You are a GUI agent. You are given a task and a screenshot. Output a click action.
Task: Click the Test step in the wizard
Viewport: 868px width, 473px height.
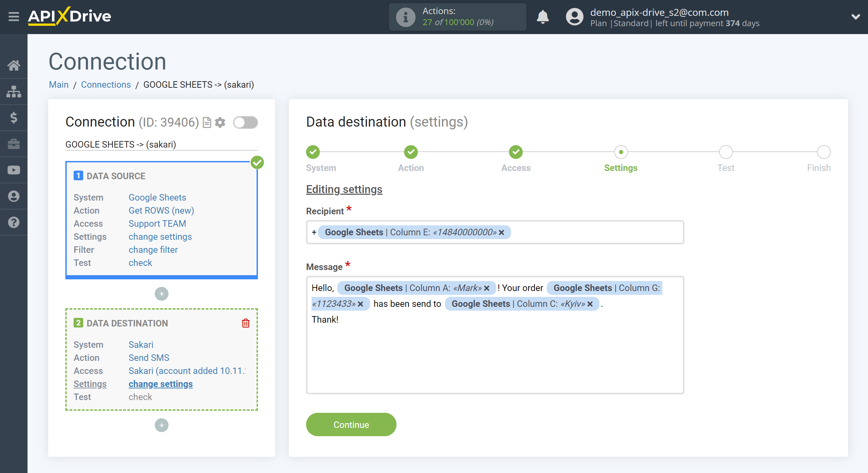[x=726, y=152]
